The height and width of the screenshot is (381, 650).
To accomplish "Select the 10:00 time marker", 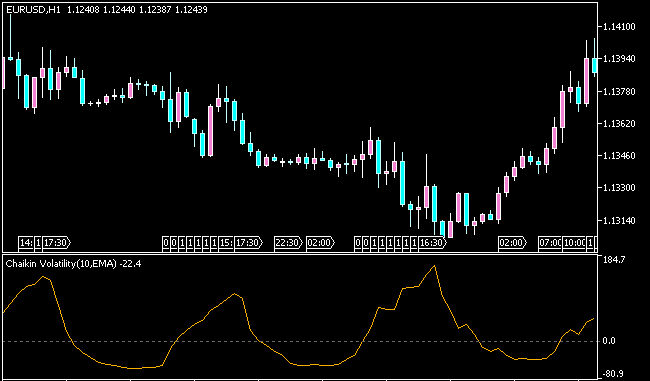I will click(x=574, y=243).
